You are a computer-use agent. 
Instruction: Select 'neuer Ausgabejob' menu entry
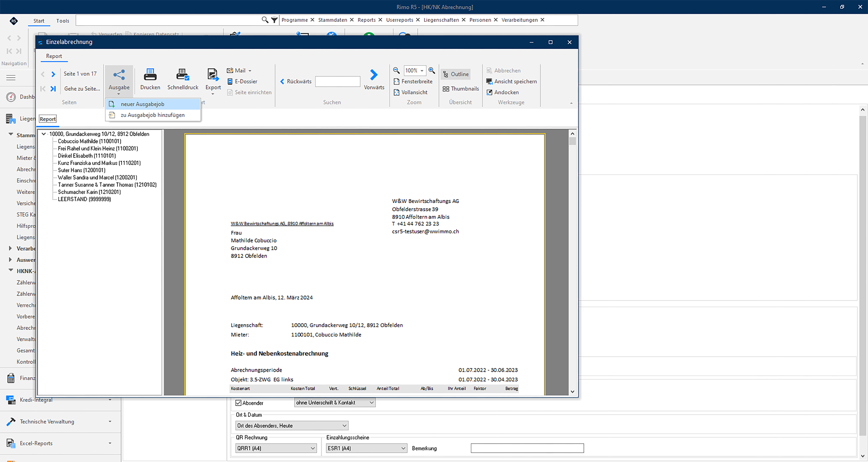(x=153, y=104)
